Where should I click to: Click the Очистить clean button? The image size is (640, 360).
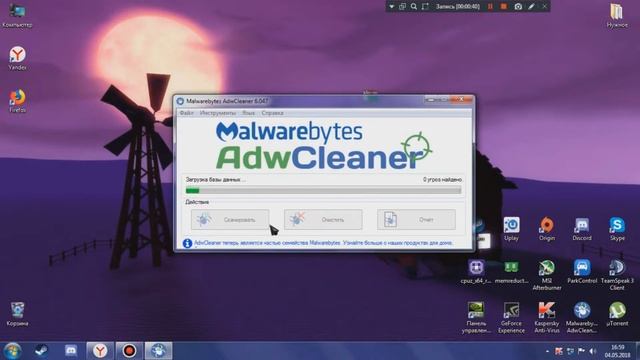coord(323,220)
